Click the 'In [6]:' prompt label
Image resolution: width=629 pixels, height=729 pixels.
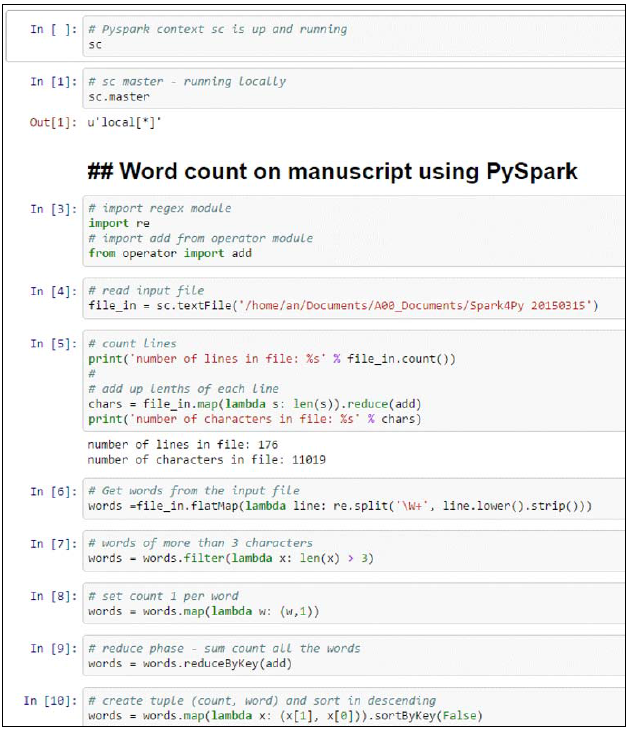(53, 492)
